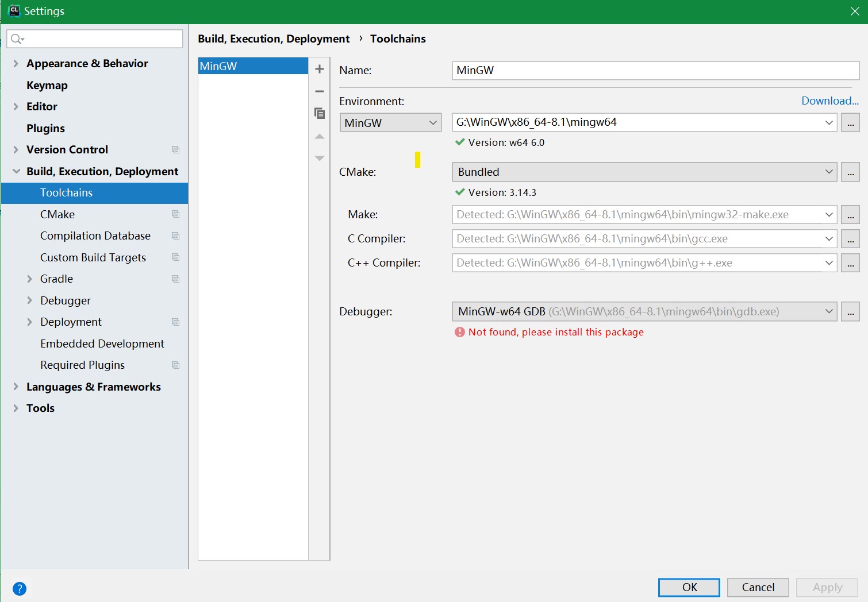The width and height of the screenshot is (868, 602).
Task: Move toolchain up with arrow icon
Action: click(320, 136)
